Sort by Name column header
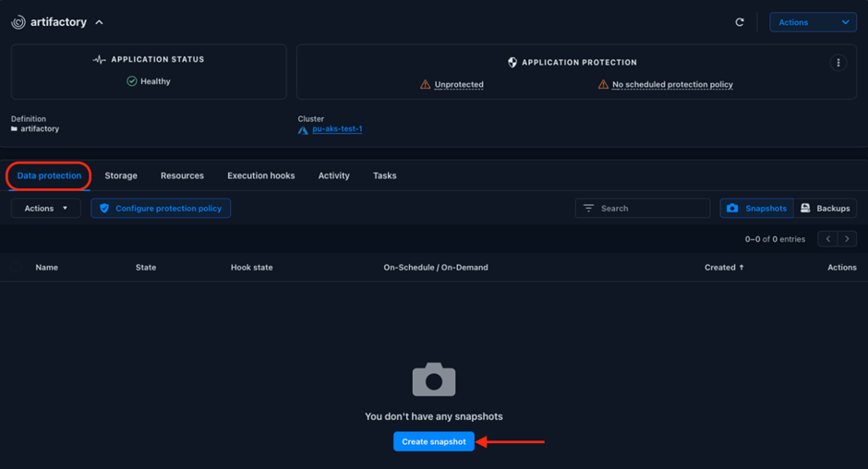The width and height of the screenshot is (868, 469). tap(46, 268)
